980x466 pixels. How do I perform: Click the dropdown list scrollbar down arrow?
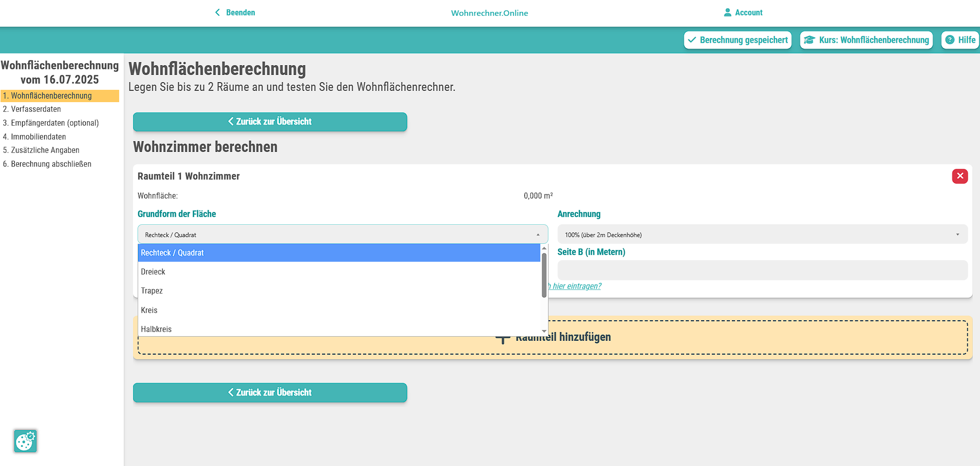click(544, 332)
